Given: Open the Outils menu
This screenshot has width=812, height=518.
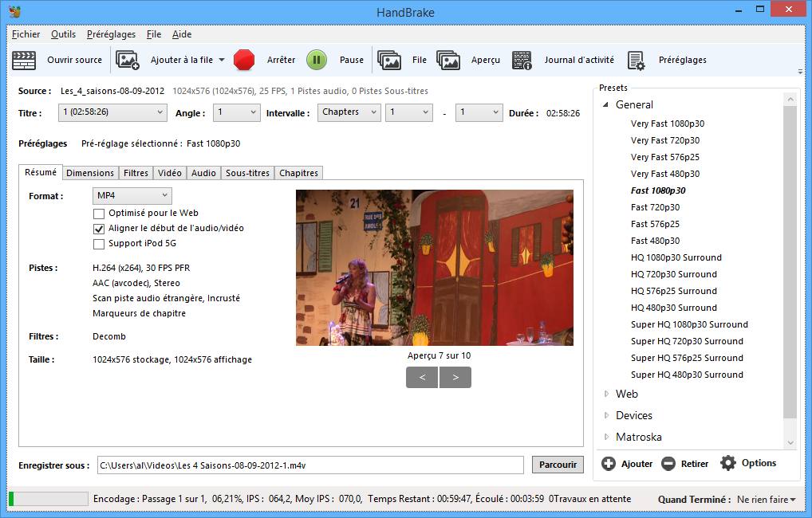Looking at the screenshot, I should pyautogui.click(x=63, y=34).
